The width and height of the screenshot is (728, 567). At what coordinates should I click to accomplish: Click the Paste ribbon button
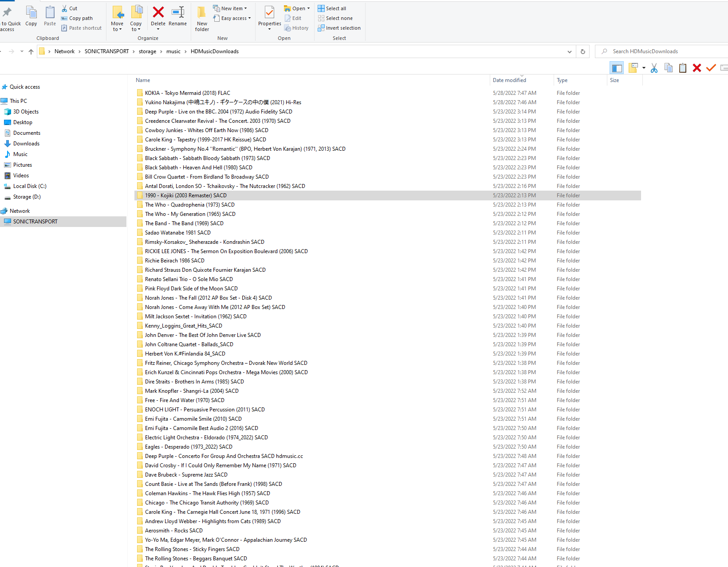50,16
